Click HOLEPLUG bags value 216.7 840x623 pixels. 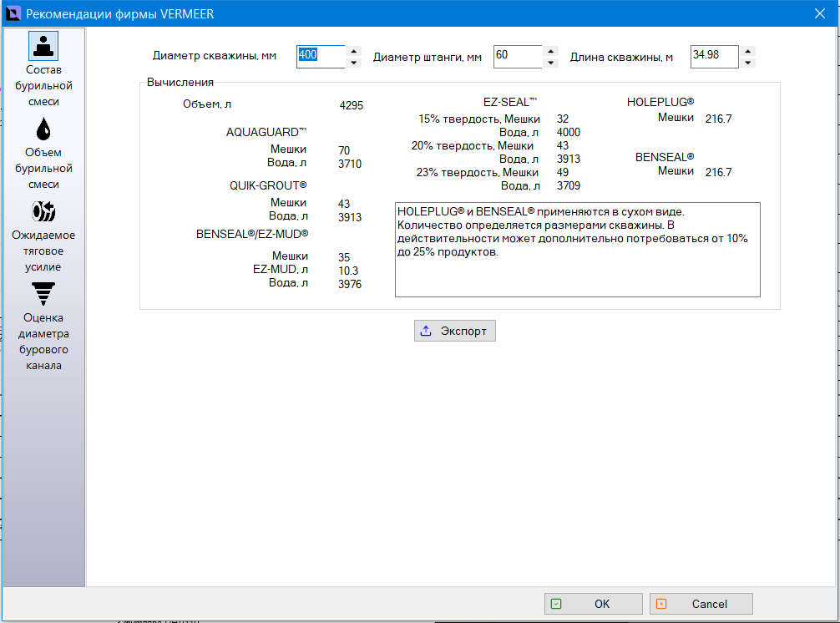(718, 119)
